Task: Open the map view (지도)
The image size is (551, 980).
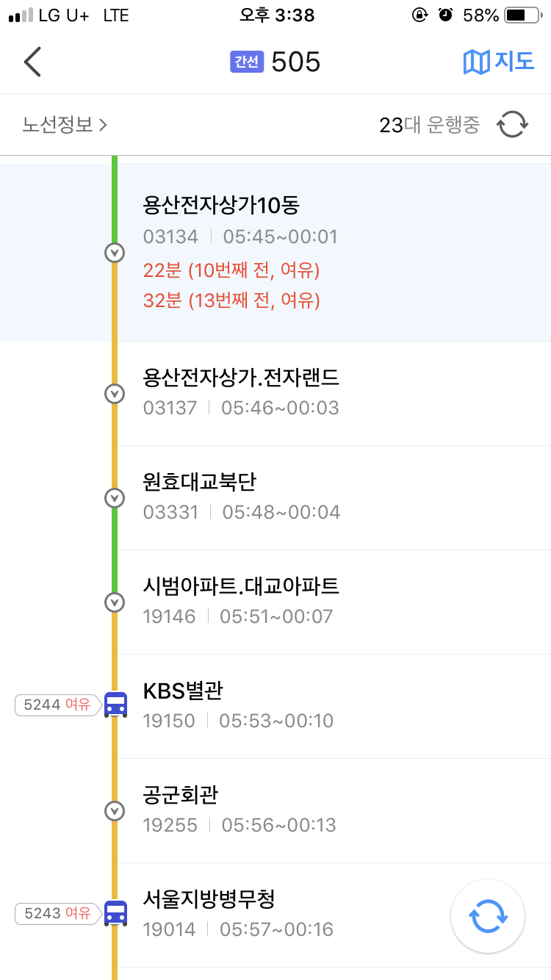Action: pyautogui.click(x=499, y=62)
